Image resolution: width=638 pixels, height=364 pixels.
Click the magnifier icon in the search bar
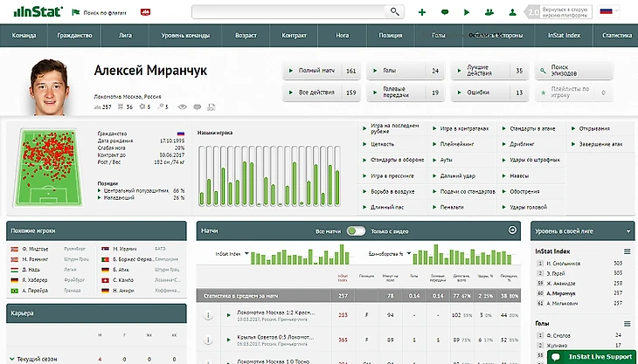[x=395, y=12]
